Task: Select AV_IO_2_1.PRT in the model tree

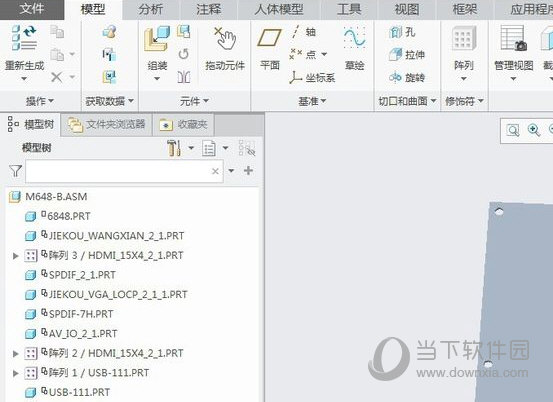Action: pyautogui.click(x=71, y=334)
